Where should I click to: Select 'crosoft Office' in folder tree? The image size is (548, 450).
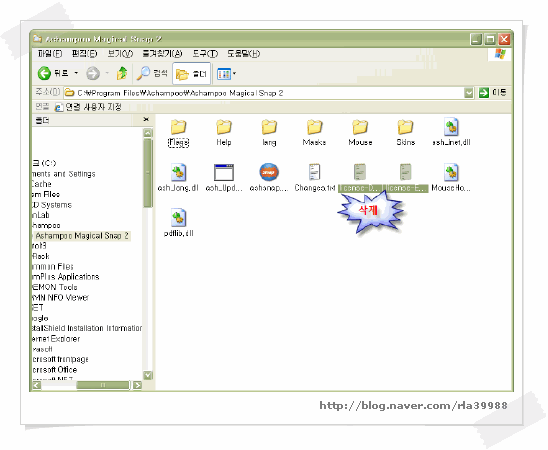tap(55, 370)
